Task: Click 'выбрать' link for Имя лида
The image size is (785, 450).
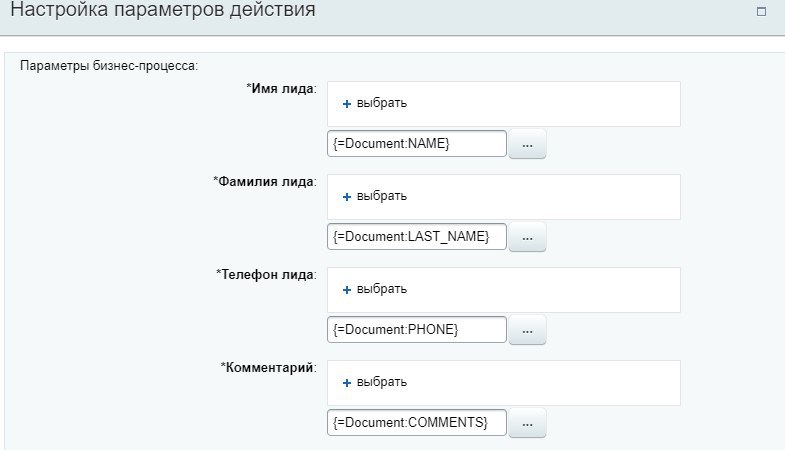Action: point(381,103)
